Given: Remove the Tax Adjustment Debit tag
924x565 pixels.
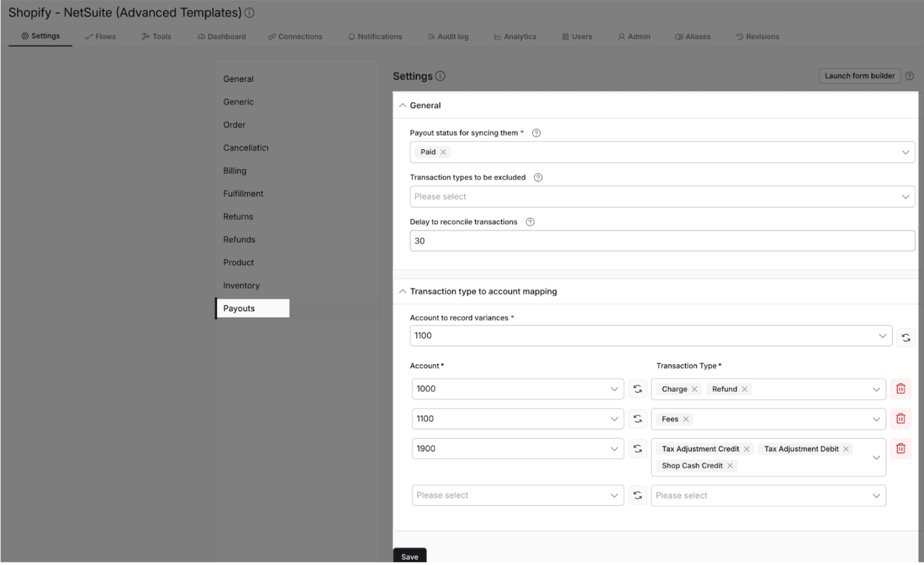Looking at the screenshot, I should coord(846,449).
